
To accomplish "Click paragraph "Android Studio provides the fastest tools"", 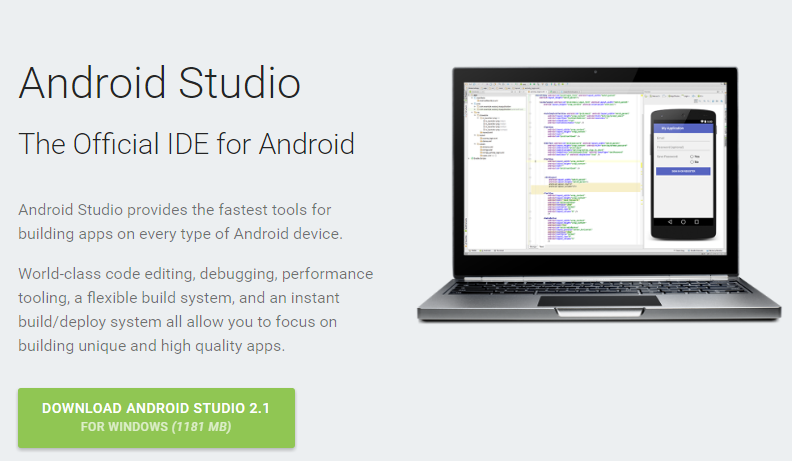I will pos(180,222).
